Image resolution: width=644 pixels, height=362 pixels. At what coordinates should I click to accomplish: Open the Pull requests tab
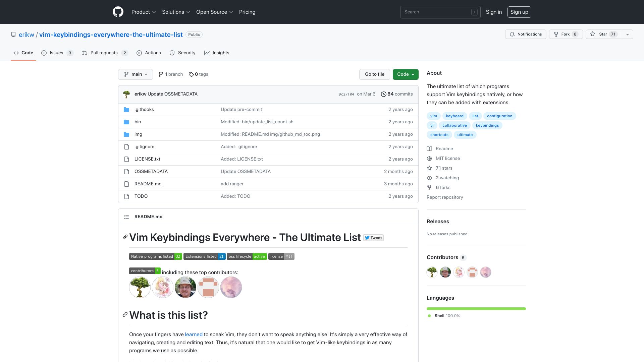[x=105, y=53]
